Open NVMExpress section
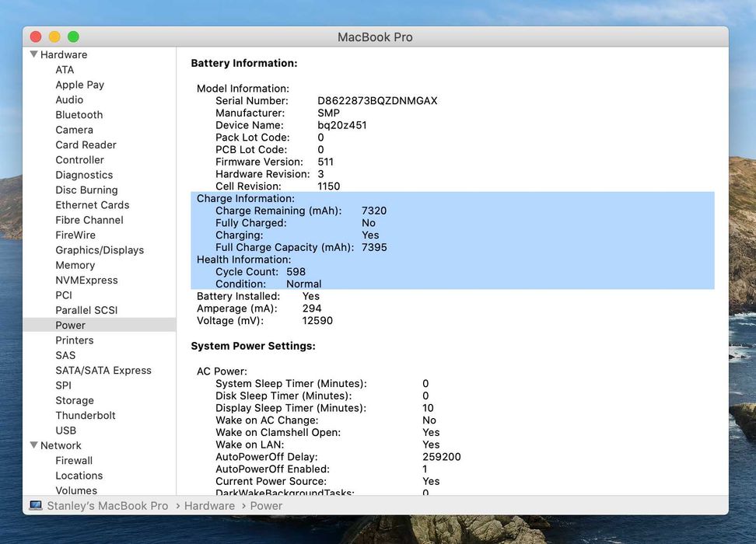Viewport: 756px width, 544px height. (86, 280)
